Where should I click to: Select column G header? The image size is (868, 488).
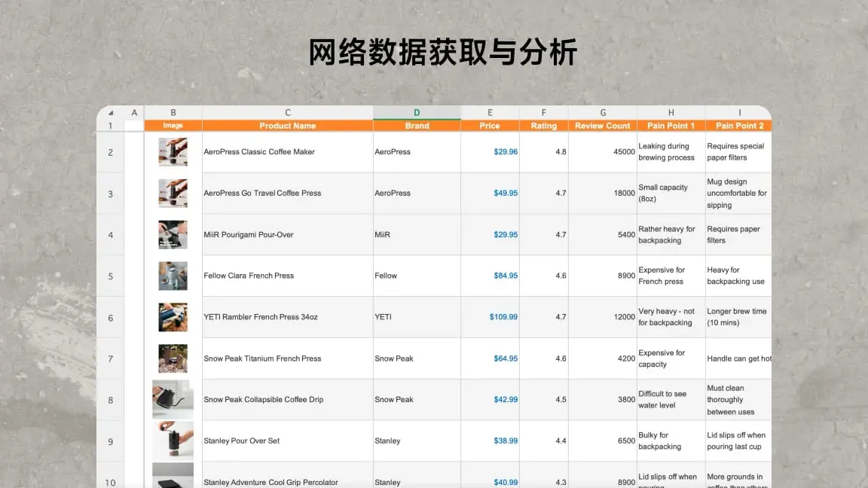click(603, 112)
